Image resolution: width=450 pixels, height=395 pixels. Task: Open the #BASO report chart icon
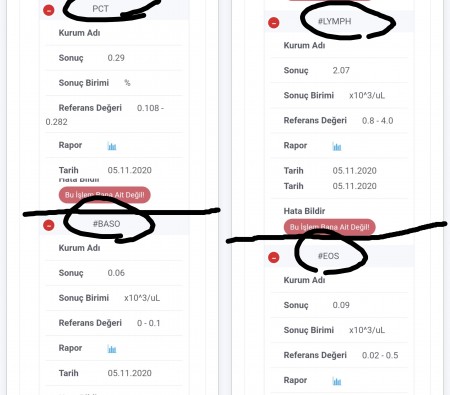(112, 349)
